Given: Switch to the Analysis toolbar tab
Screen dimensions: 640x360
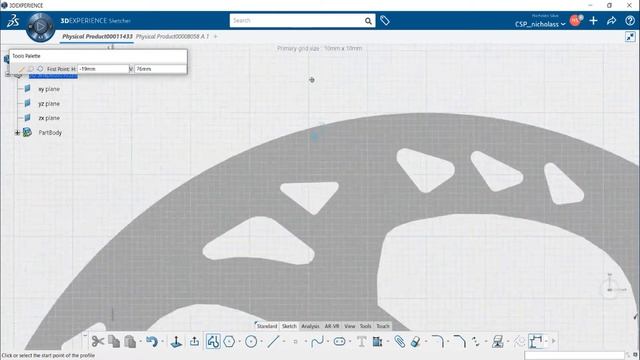Looking at the screenshot, I should coord(310,326).
